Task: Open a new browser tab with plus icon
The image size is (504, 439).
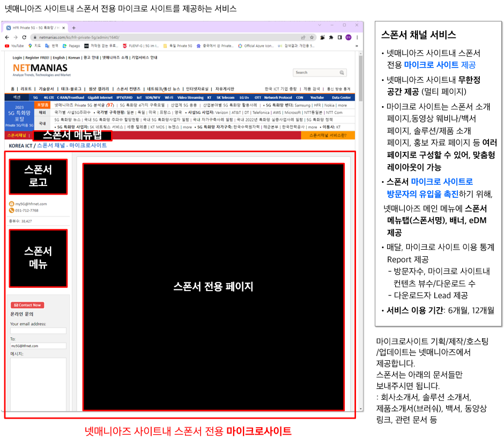Action: coord(73,28)
